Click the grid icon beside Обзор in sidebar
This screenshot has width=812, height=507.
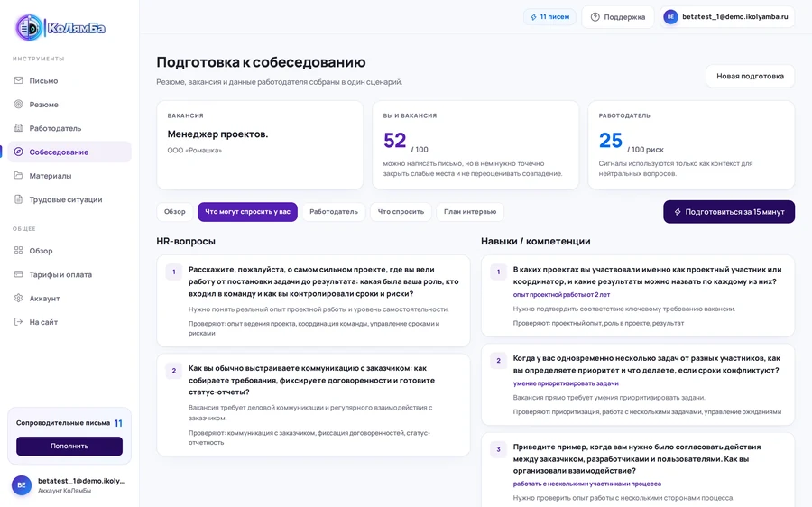tap(19, 251)
